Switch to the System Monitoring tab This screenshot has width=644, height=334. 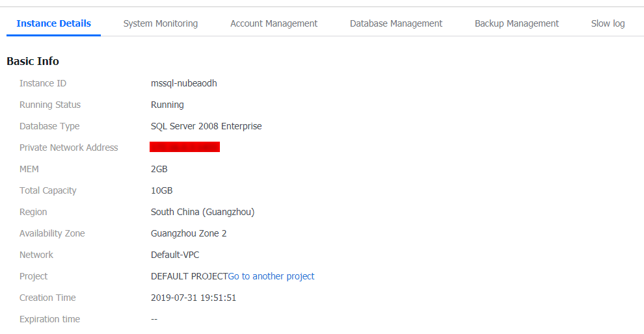pos(161,24)
